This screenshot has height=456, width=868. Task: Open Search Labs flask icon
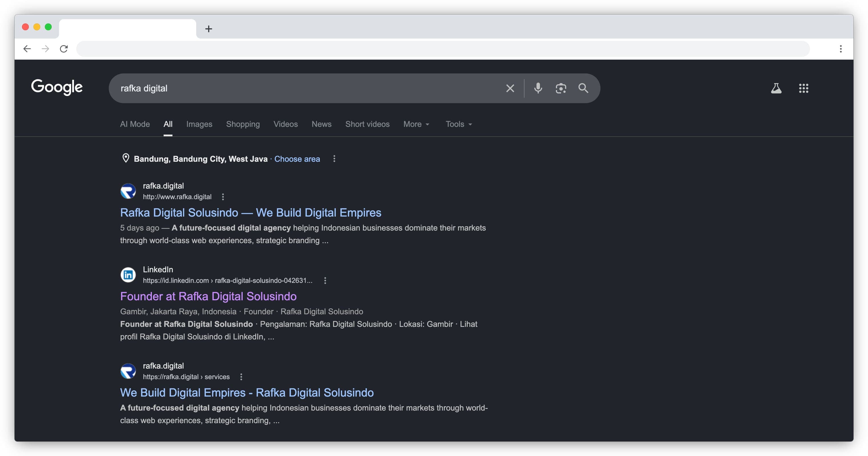[x=776, y=88]
